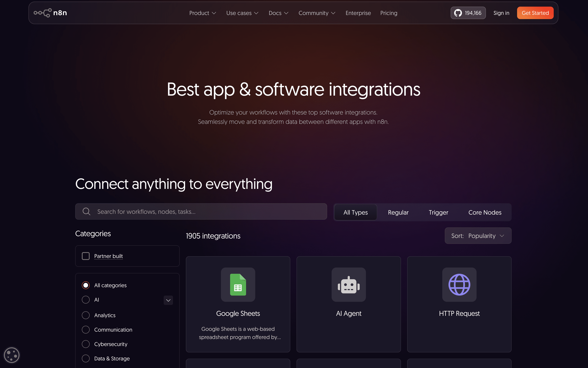The height and width of the screenshot is (368, 588).
Task: Click the Get Started button
Action: click(x=535, y=13)
